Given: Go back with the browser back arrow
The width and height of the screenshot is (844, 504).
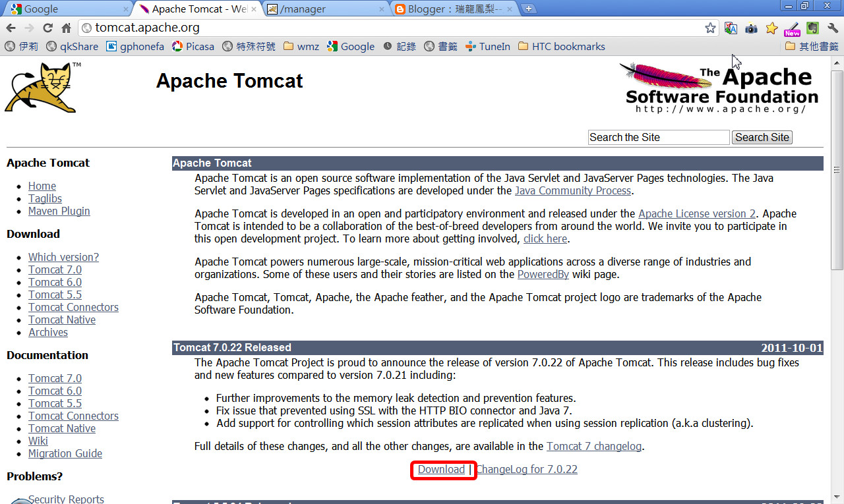Looking at the screenshot, I should (x=11, y=28).
